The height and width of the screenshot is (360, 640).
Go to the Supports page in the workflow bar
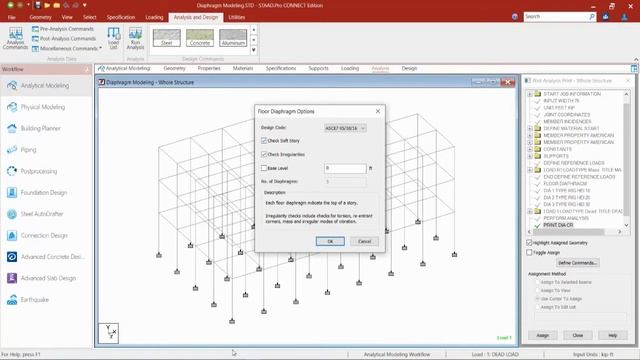tap(318, 69)
